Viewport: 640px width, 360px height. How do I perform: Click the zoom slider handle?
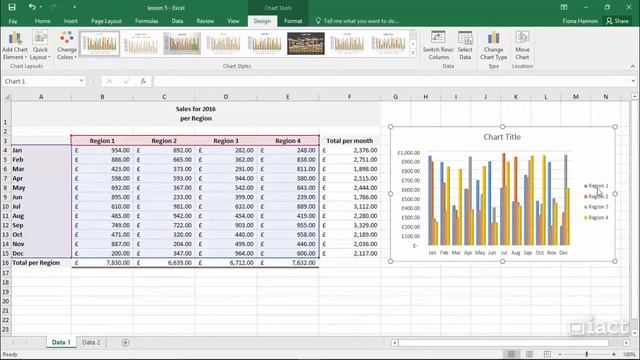pyautogui.click(x=587, y=354)
